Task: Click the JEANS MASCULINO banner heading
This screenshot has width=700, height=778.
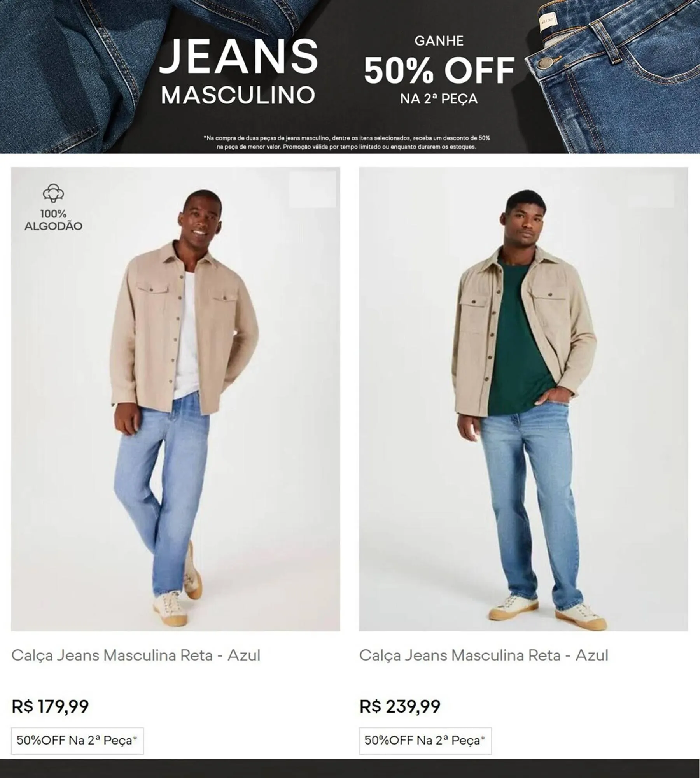Action: (238, 72)
